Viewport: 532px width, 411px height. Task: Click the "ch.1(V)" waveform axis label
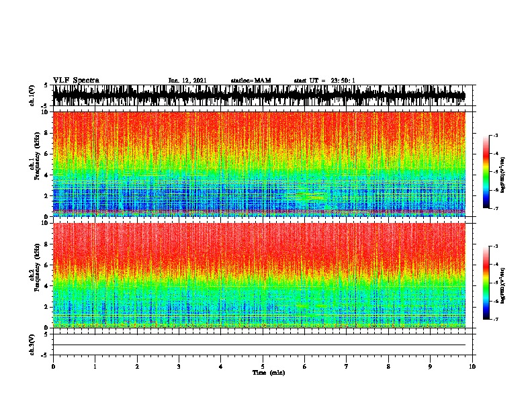tap(32, 95)
